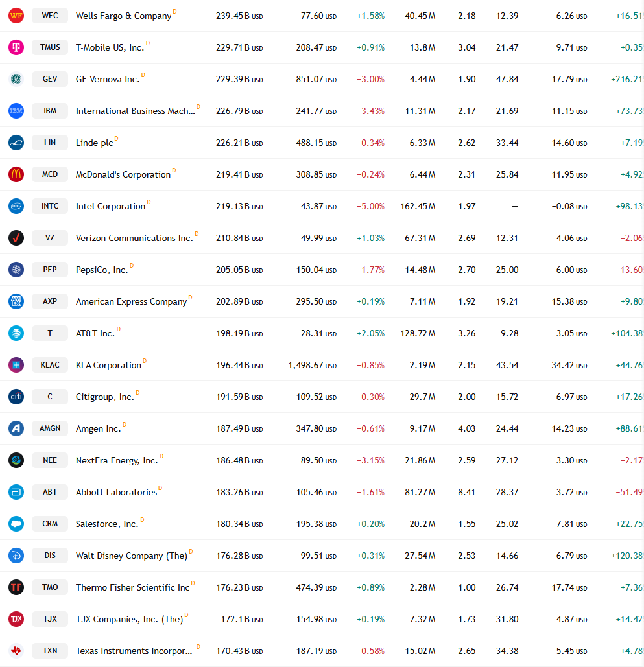Open the TMUS ticker badge
Viewport: 644px width, 667px height.
click(x=50, y=47)
